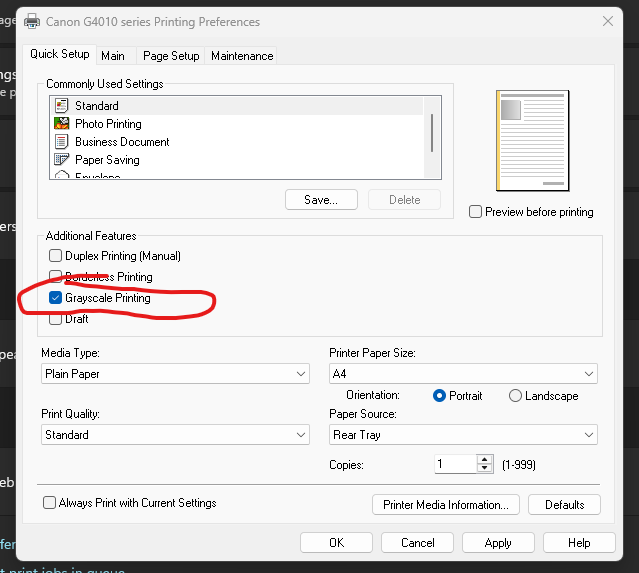Select Landscape orientation radio button
Image resolution: width=639 pixels, height=573 pixels.
pyautogui.click(x=515, y=395)
